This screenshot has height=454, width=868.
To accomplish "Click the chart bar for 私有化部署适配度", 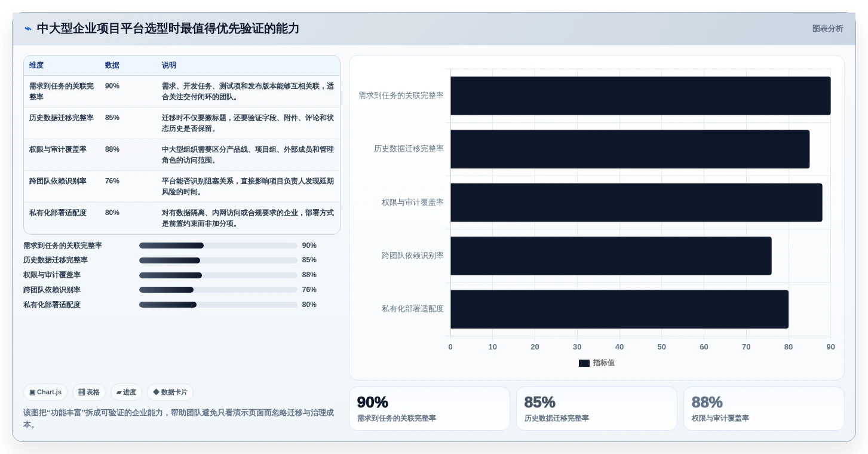I will (619, 309).
